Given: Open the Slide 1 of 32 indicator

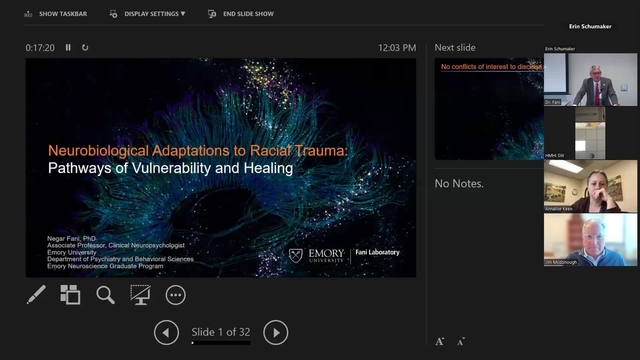Looking at the screenshot, I should pyautogui.click(x=221, y=332).
